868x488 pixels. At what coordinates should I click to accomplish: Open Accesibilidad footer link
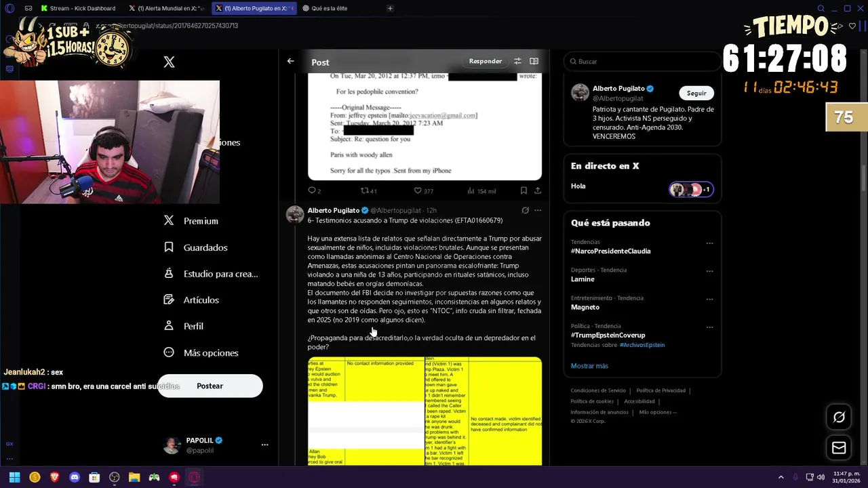point(639,401)
